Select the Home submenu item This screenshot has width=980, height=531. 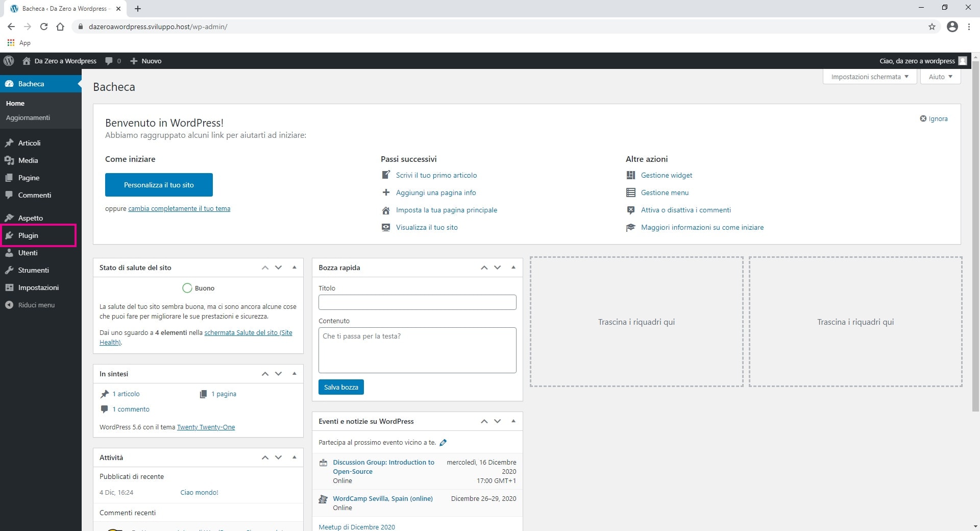coord(15,103)
